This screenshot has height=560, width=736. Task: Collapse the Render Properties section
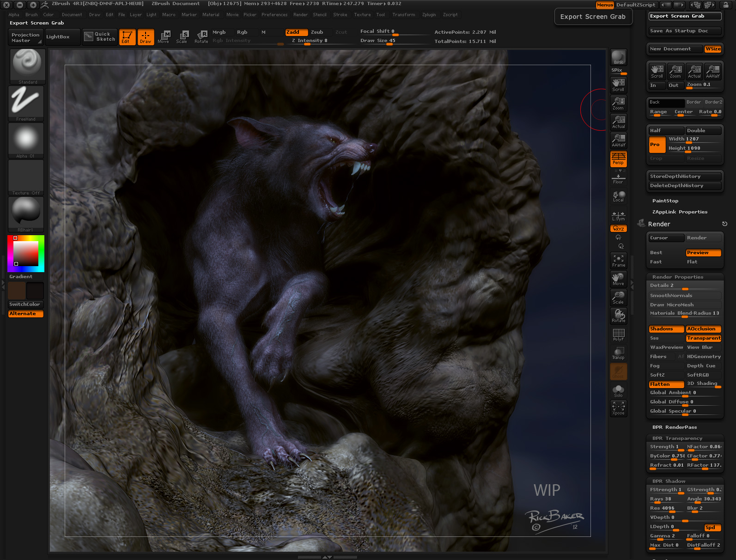pyautogui.click(x=678, y=277)
